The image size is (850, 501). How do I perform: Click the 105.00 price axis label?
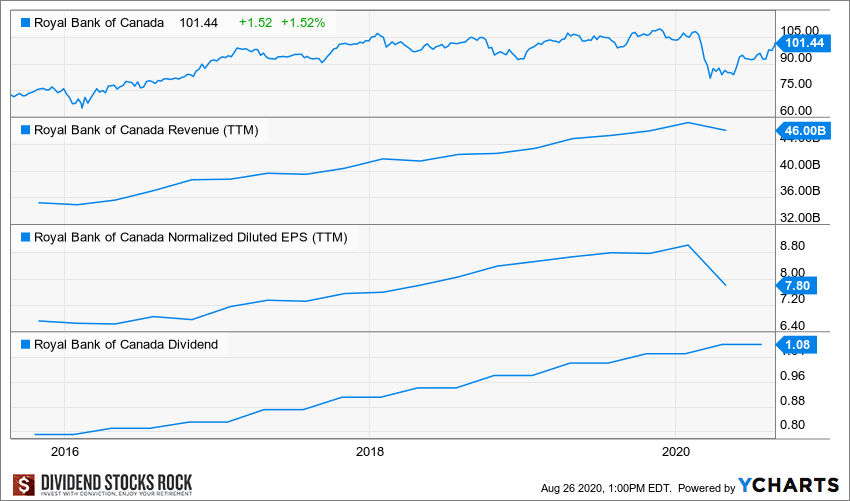point(800,30)
